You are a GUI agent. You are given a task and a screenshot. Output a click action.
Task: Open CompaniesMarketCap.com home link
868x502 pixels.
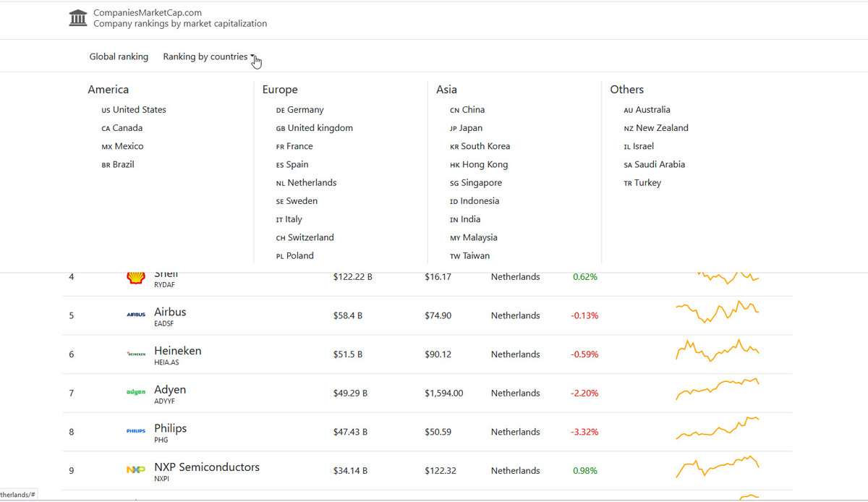coord(148,13)
